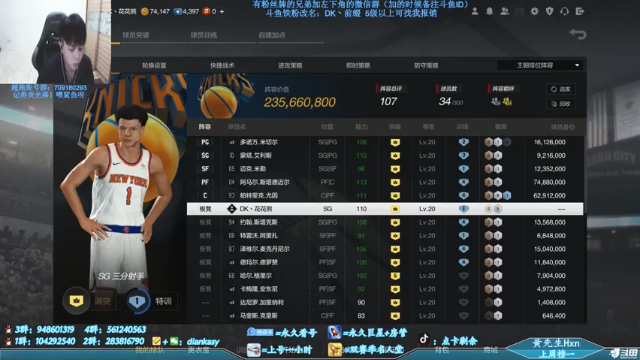Click the 能力 column header
This screenshot has width=640, height=360.
pyautogui.click(x=361, y=127)
